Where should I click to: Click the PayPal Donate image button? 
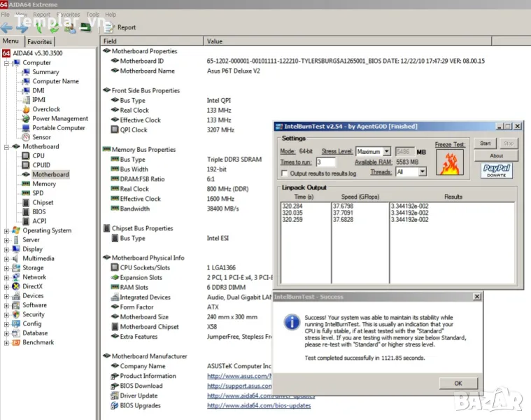click(x=496, y=171)
